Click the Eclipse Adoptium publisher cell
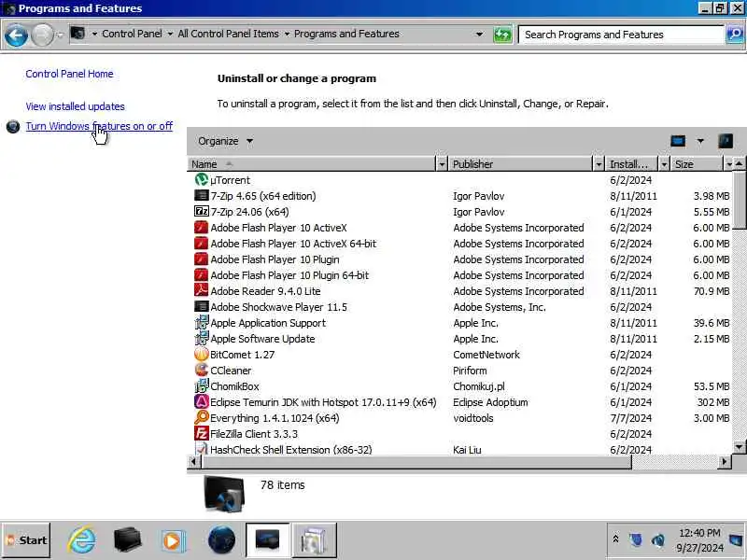Viewport: 747px width, 560px height. pos(490,402)
